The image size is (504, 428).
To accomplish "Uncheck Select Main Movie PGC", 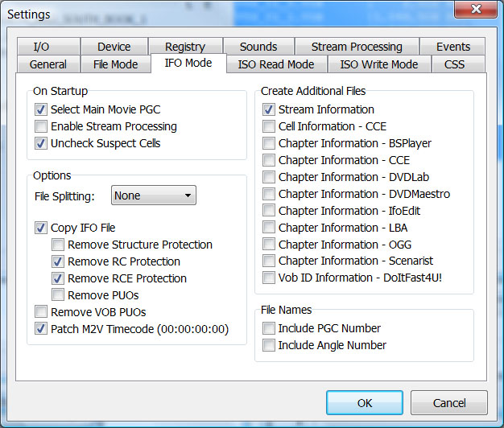I will [41, 109].
